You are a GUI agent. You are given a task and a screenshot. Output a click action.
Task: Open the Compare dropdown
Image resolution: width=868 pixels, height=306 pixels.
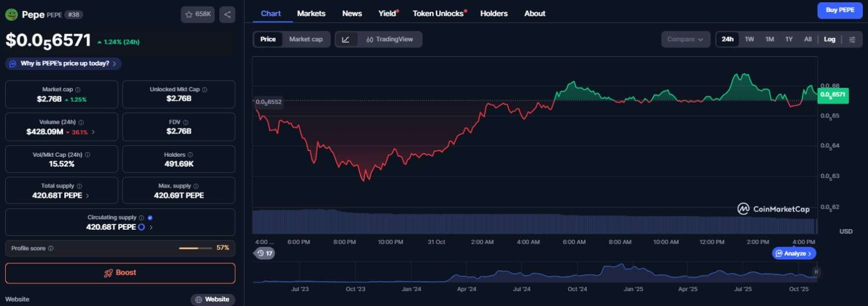(x=685, y=39)
